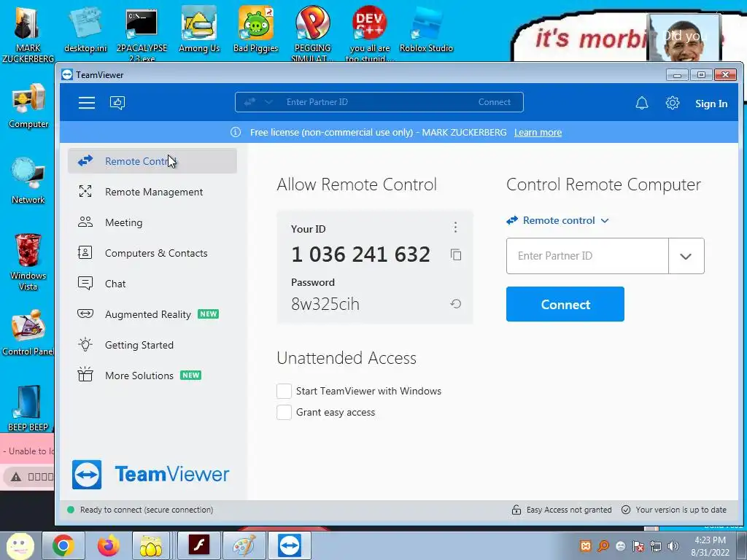Open the Learn more link
747x560 pixels.
coord(538,133)
